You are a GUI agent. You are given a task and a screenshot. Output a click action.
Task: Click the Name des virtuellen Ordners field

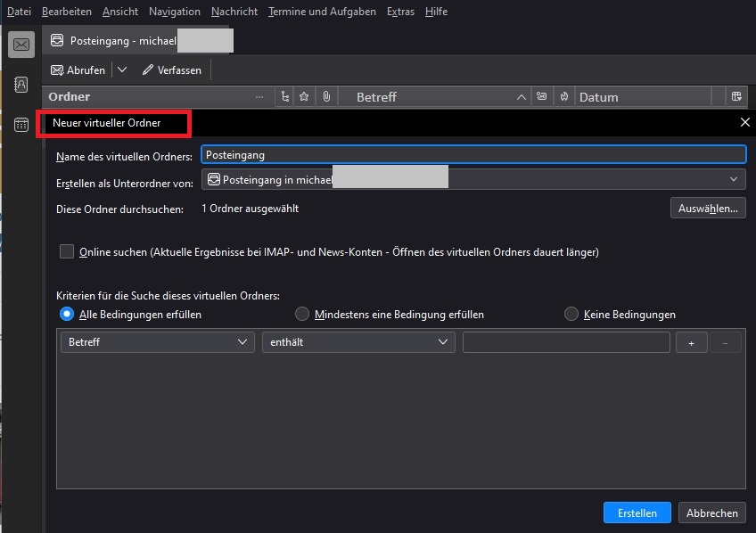(472, 154)
